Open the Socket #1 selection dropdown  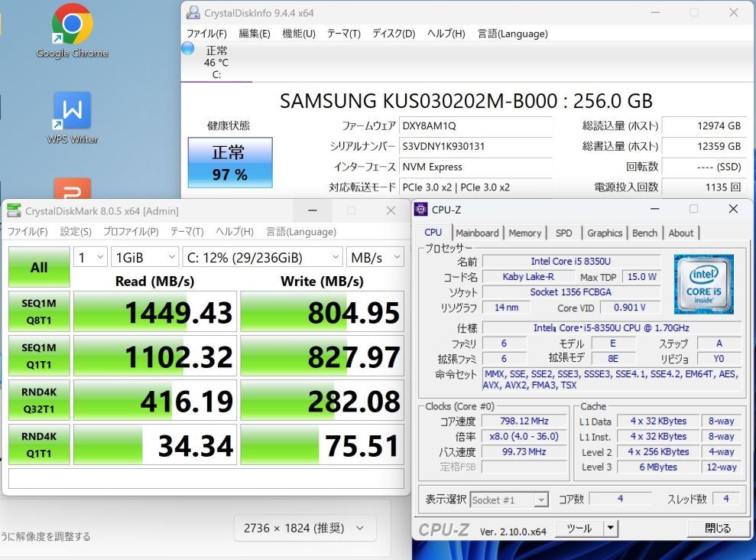pos(509,500)
